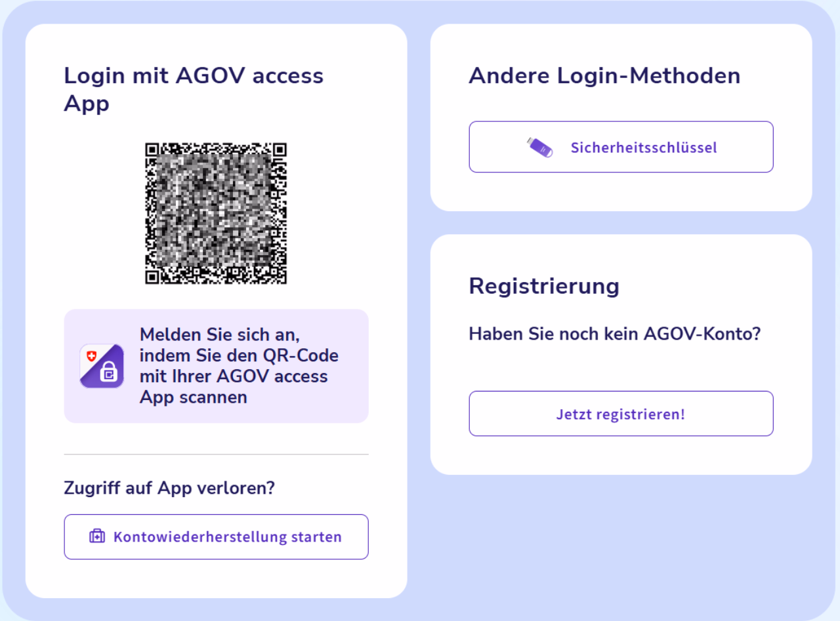
Task: Click the QR scan instruction text
Action: [x=239, y=366]
